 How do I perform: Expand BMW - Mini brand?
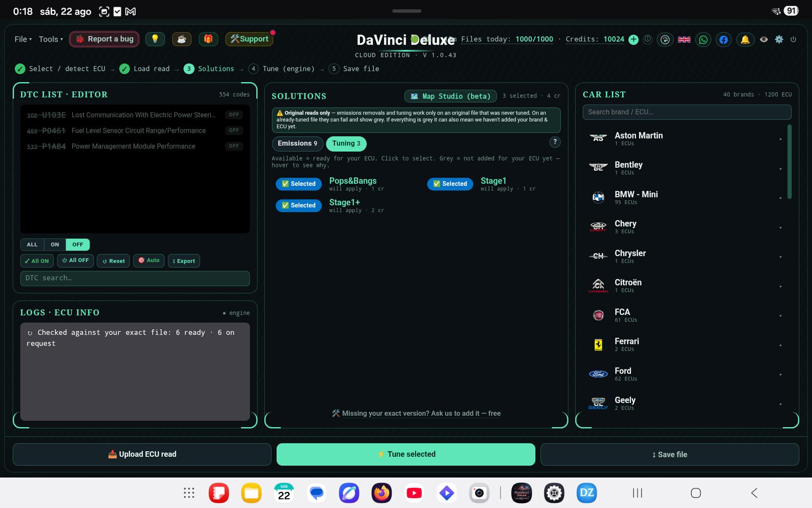(x=686, y=198)
